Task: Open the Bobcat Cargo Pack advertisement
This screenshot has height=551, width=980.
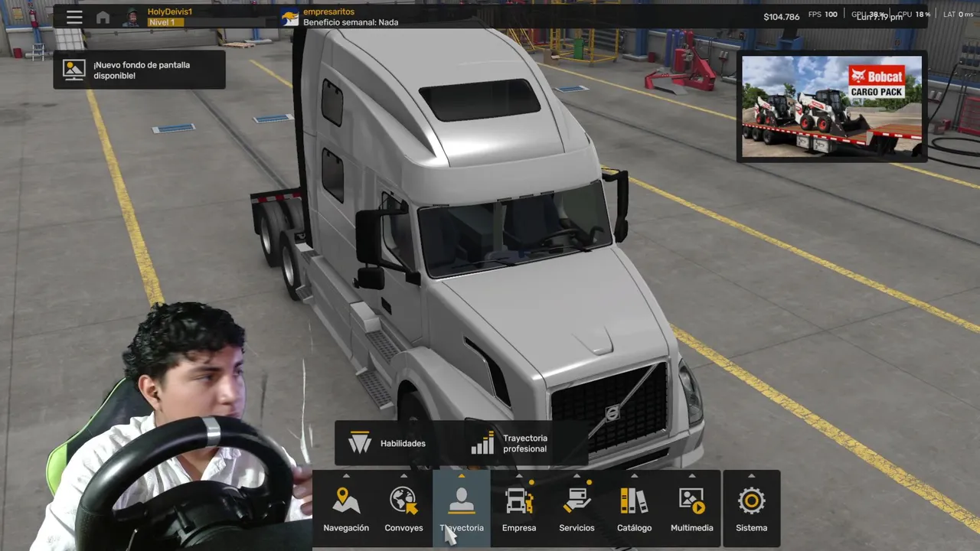Action: (831, 106)
